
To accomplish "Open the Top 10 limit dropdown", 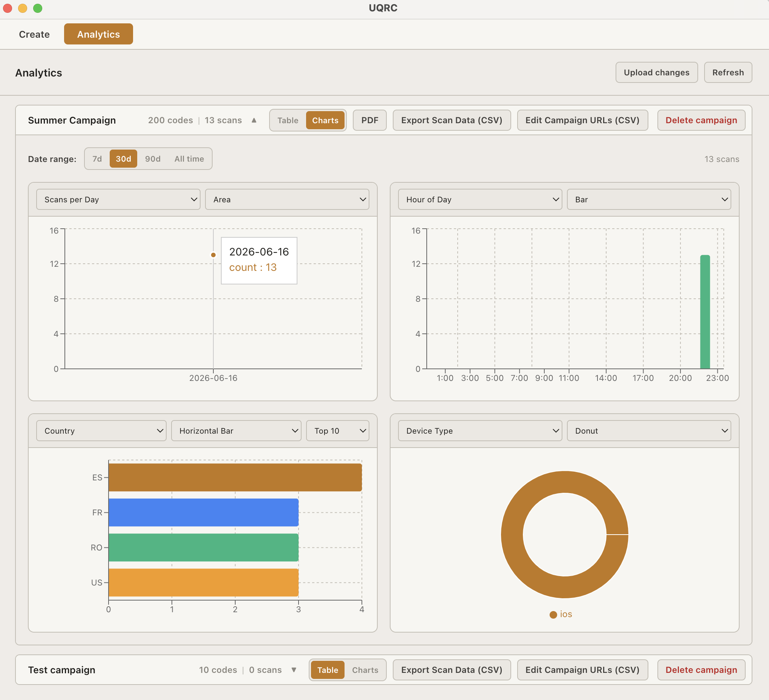I will tap(338, 431).
